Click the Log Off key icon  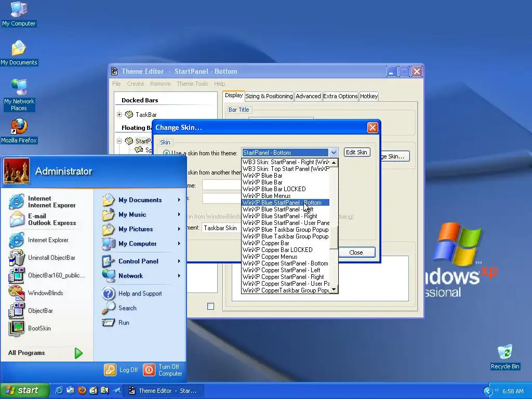(110, 370)
